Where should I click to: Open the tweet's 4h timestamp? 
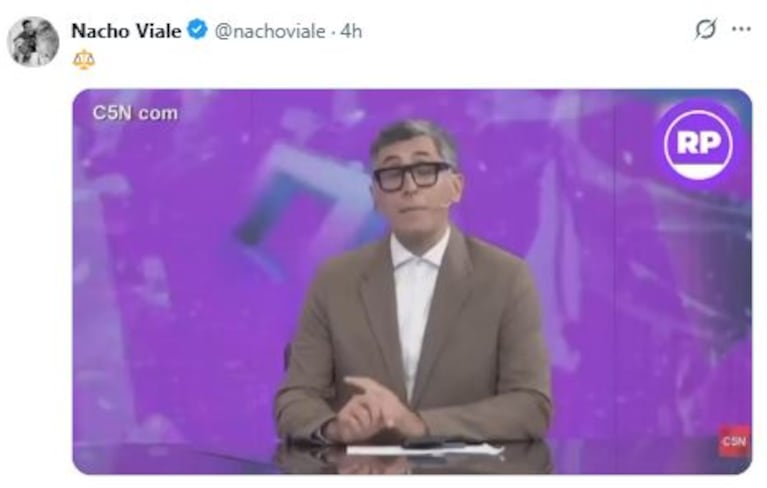pyautogui.click(x=351, y=31)
